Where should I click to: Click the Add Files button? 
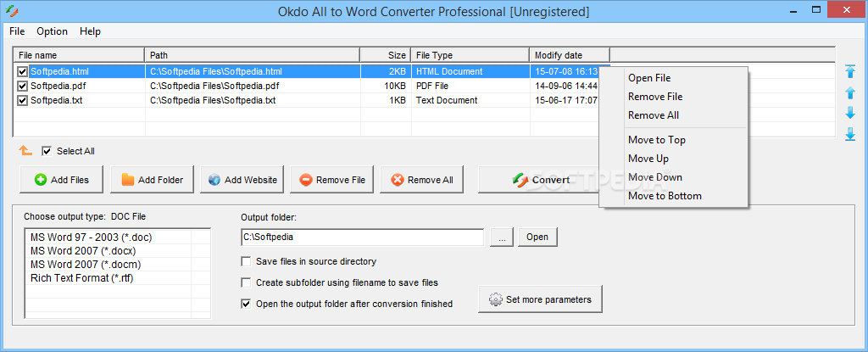click(61, 180)
